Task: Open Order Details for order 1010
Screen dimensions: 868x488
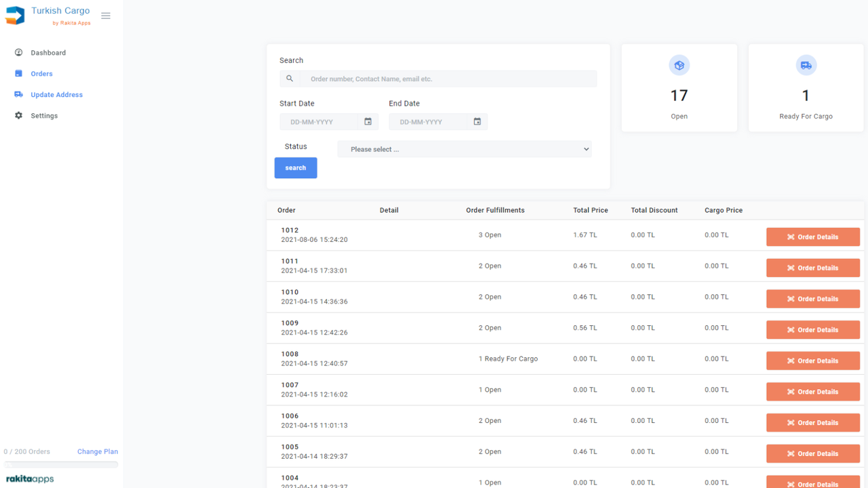Action: [x=813, y=299]
